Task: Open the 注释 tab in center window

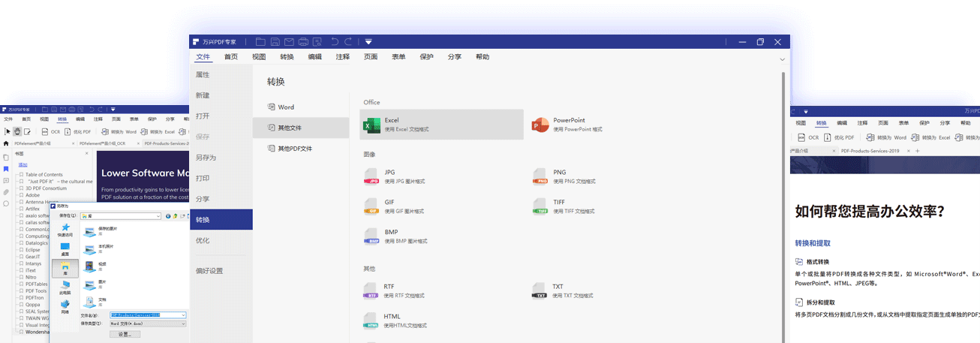Action: tap(343, 57)
